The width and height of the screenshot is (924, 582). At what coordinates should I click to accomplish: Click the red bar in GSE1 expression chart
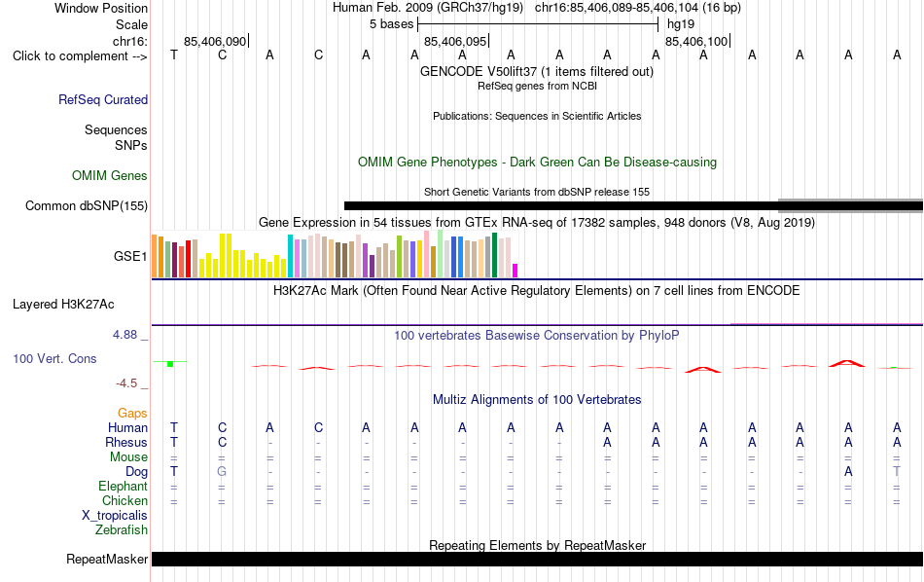point(189,258)
